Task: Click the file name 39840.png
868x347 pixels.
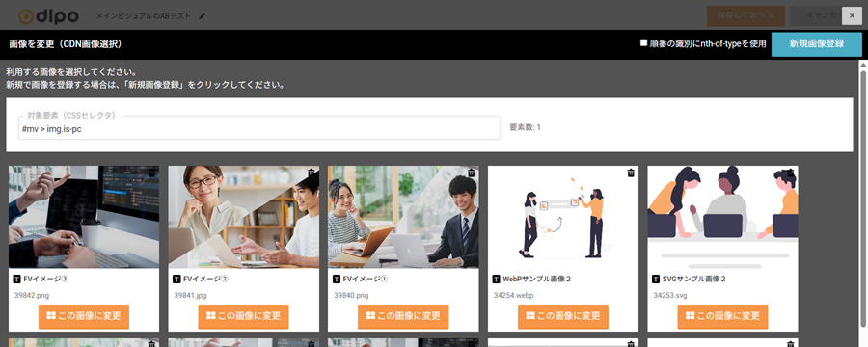Action: click(x=351, y=296)
